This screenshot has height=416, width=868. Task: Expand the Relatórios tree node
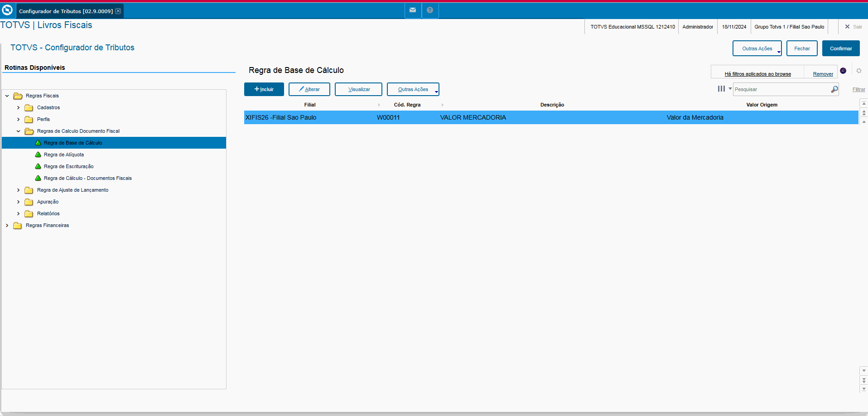pyautogui.click(x=18, y=213)
